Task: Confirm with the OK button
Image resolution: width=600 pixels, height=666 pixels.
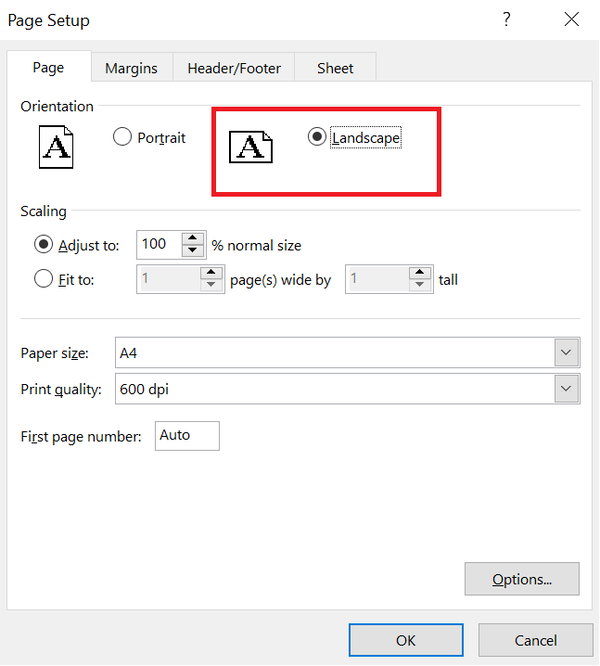Action: pos(406,640)
